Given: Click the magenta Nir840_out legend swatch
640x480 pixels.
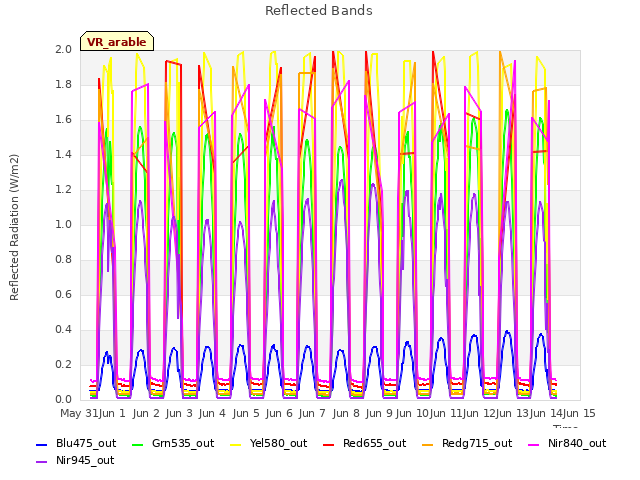Looking at the screenshot, I should click(x=533, y=444).
